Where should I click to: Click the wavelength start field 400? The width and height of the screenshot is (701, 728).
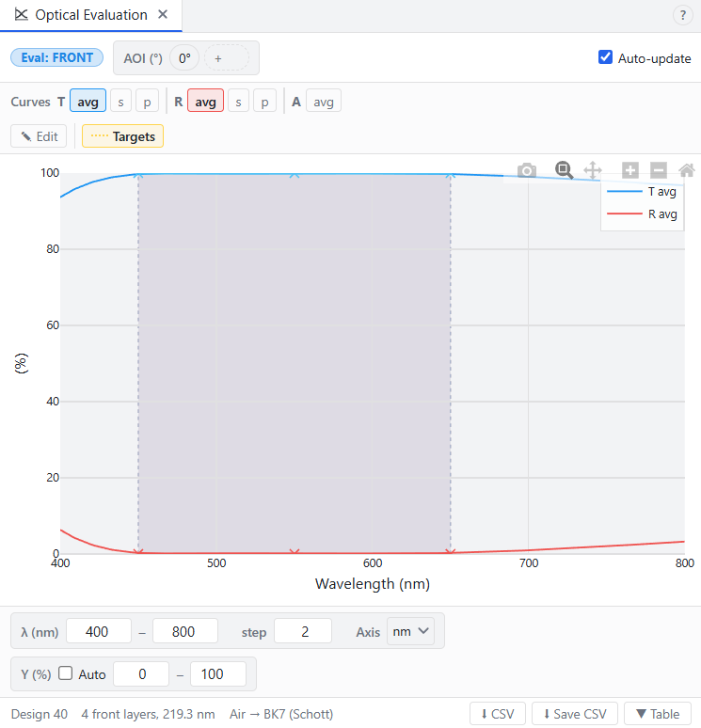99,631
